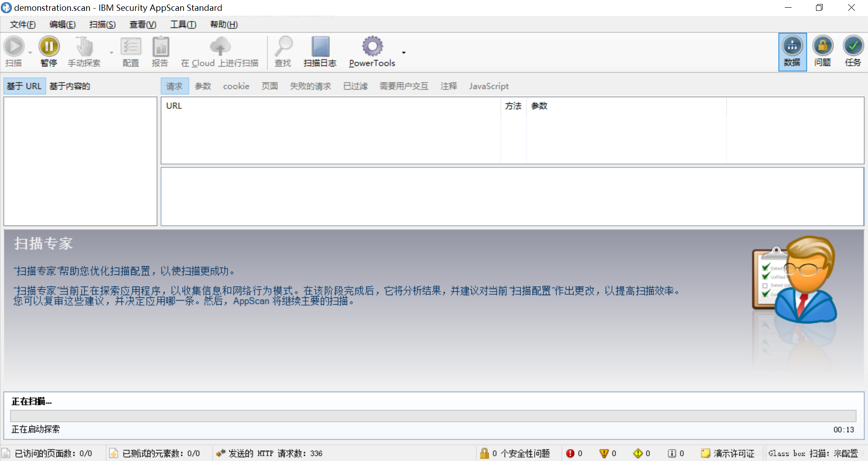Click the 正在扫描... label
The height and width of the screenshot is (461, 868).
[x=32, y=401]
